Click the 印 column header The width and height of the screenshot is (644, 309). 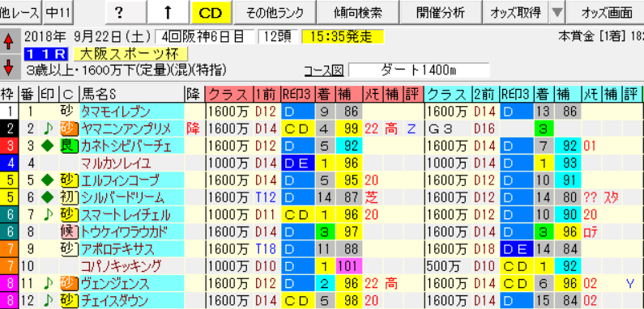(49, 94)
